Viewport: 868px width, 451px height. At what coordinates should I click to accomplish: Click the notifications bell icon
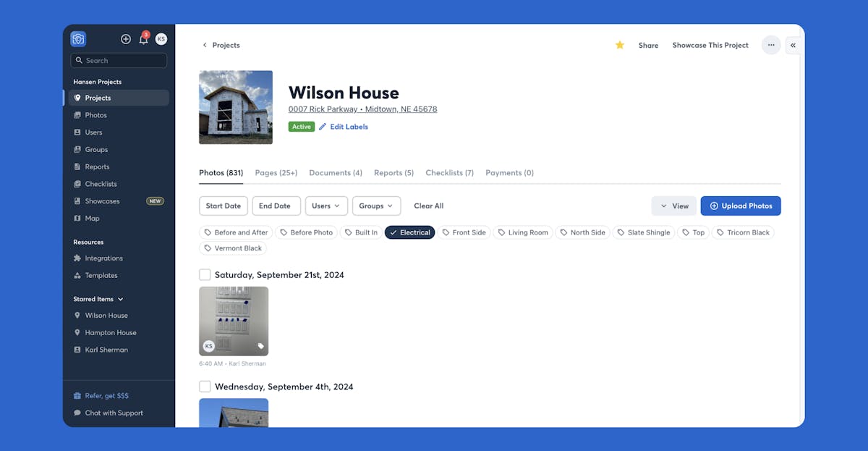coord(143,39)
